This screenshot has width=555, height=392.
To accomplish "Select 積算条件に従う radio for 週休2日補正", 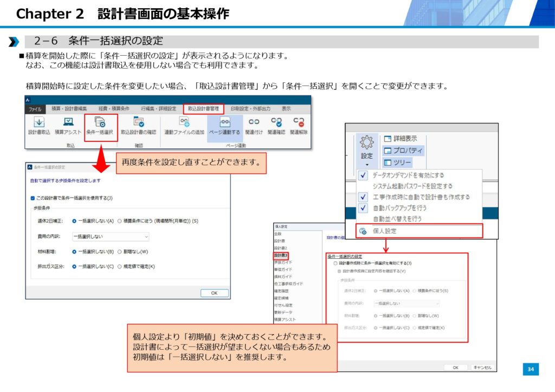I will [x=120, y=221].
